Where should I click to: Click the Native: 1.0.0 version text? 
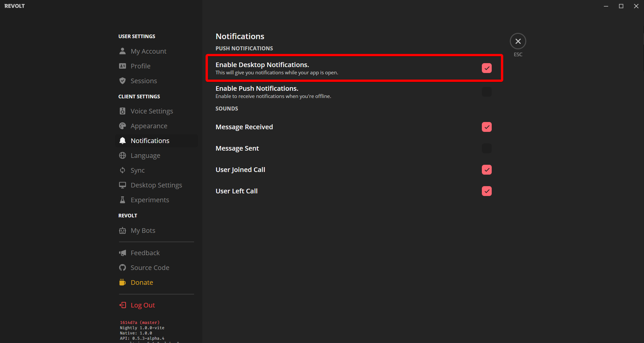[x=136, y=333]
